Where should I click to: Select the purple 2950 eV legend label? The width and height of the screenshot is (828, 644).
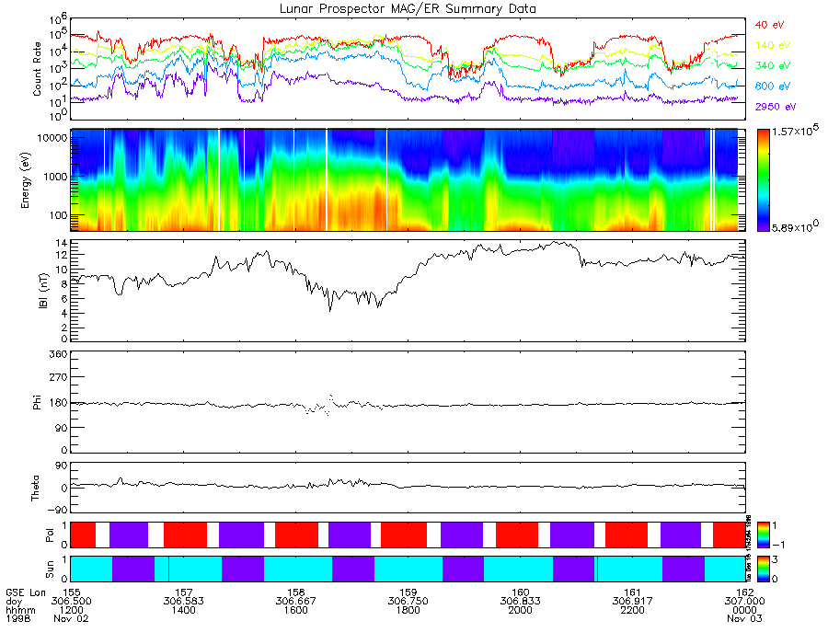775,107
